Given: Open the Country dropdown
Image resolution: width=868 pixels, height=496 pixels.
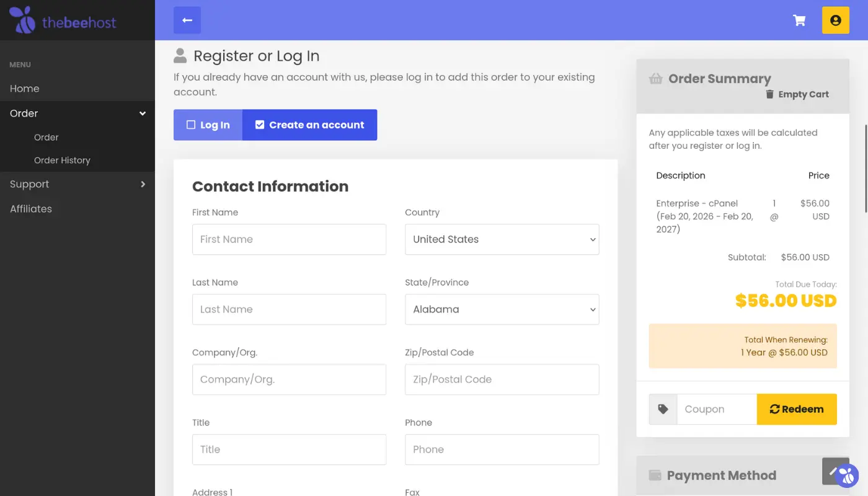Looking at the screenshot, I should coord(502,239).
